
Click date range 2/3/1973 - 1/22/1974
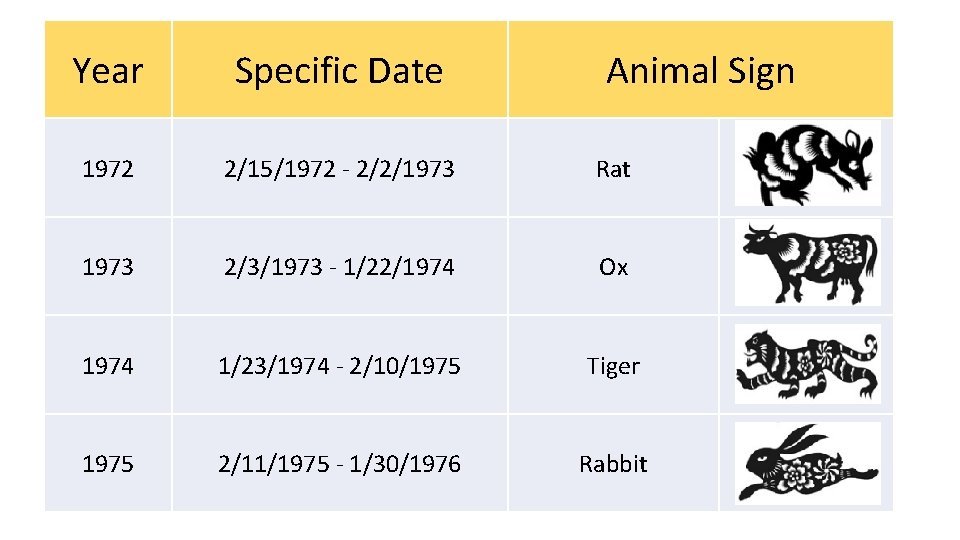coord(339,267)
